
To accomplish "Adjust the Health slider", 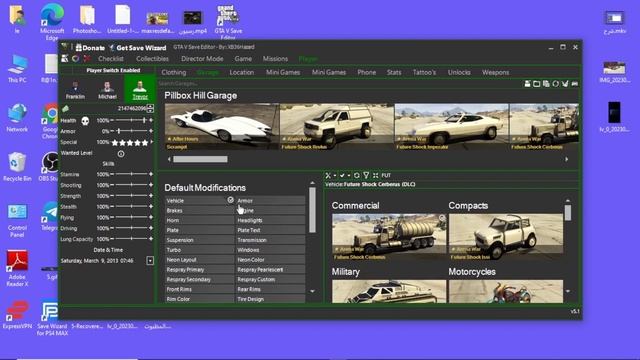I will [x=131, y=120].
